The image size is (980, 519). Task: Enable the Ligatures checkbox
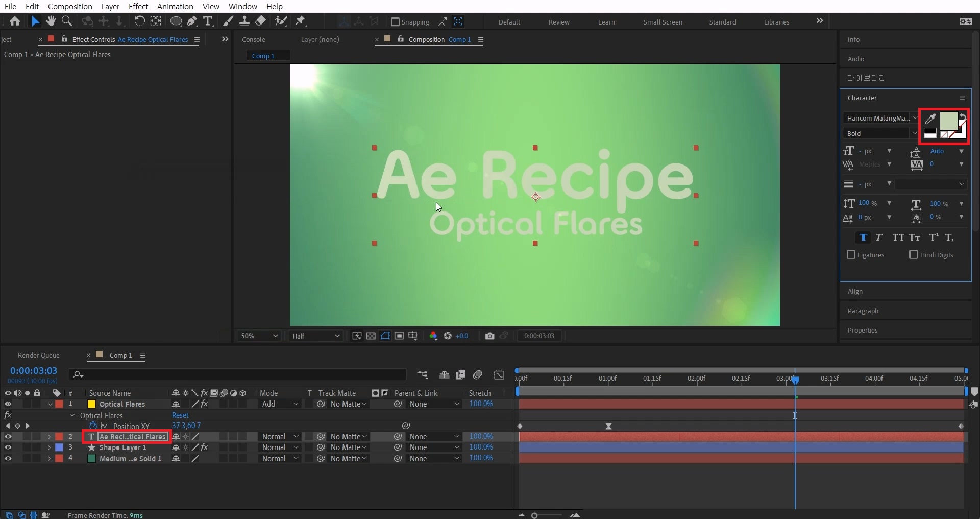pyautogui.click(x=851, y=254)
